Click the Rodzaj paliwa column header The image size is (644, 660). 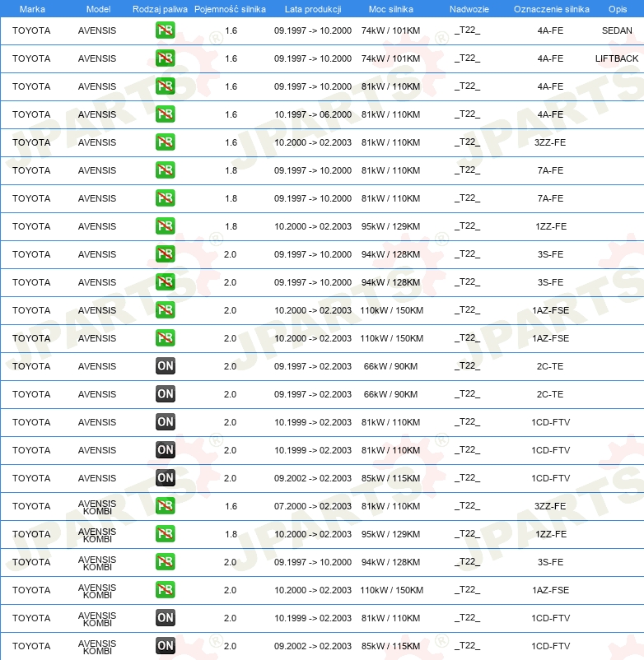160,9
